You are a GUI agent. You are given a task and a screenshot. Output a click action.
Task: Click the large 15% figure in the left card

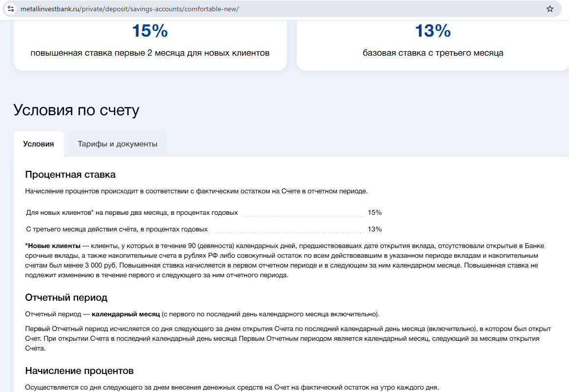pos(150,31)
